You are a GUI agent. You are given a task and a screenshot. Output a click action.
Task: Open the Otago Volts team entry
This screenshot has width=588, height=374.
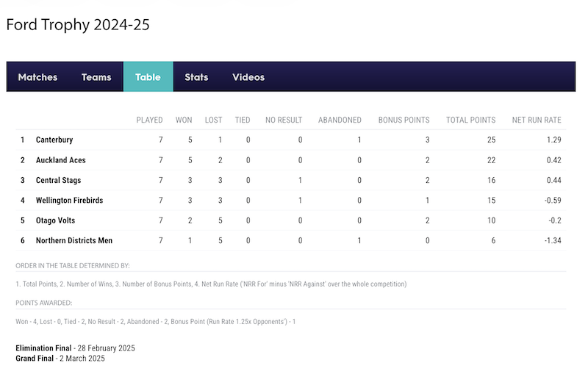point(56,220)
